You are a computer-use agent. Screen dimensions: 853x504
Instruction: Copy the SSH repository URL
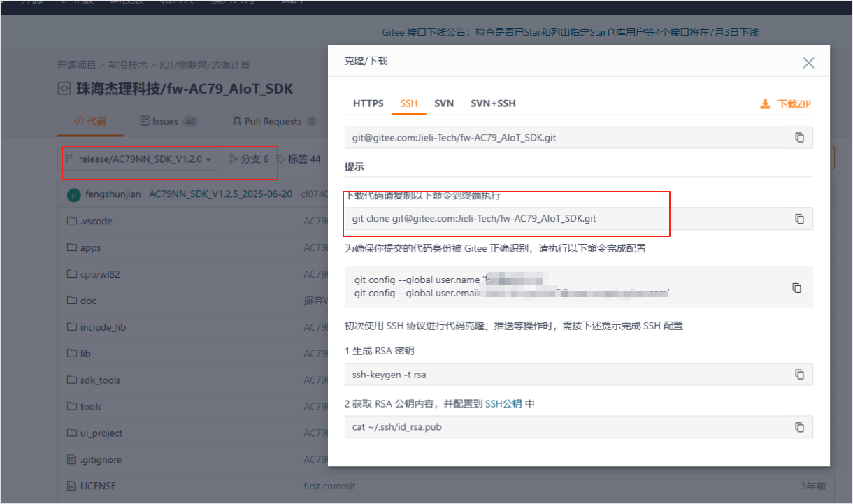point(799,138)
